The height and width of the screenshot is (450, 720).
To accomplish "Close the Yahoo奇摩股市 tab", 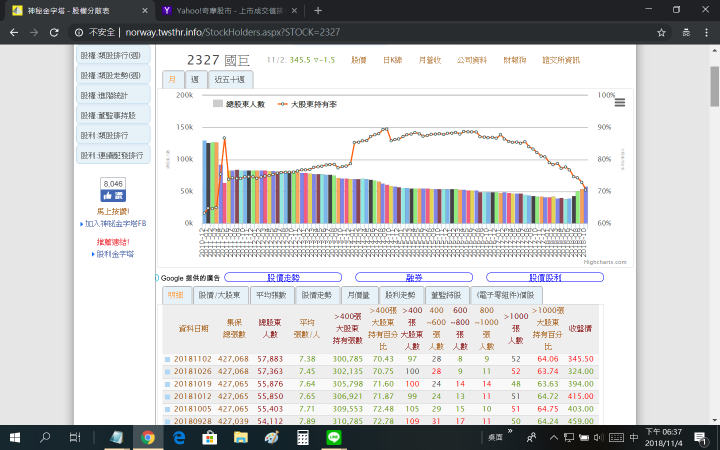I will pyautogui.click(x=294, y=10).
